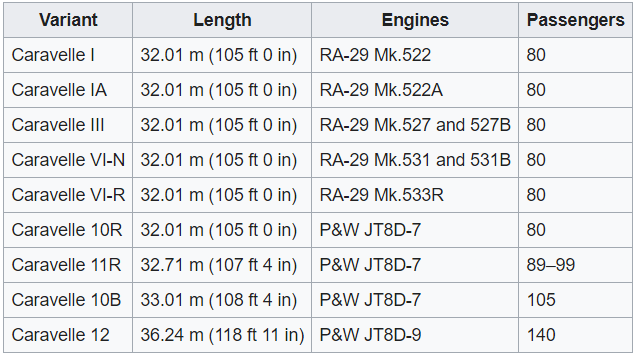Click the RA-29 Mk.533R engine cell
This screenshot has height=360, width=639.
click(415, 195)
